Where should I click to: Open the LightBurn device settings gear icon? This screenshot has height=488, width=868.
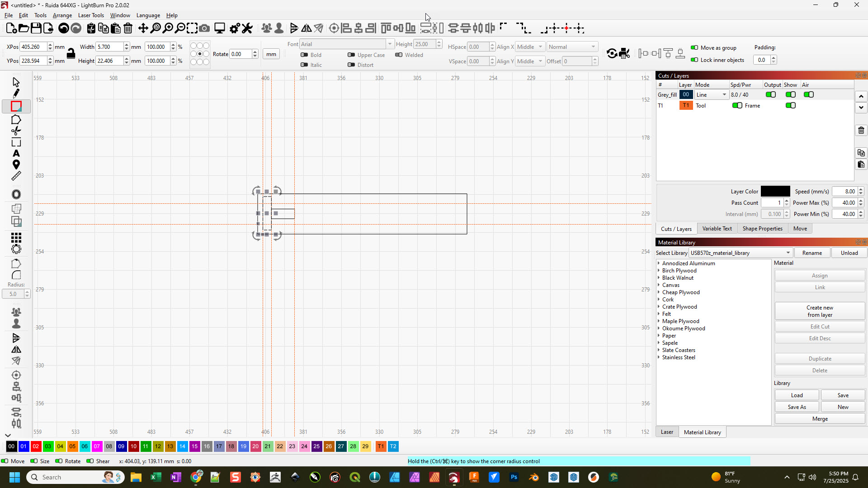[x=234, y=28]
